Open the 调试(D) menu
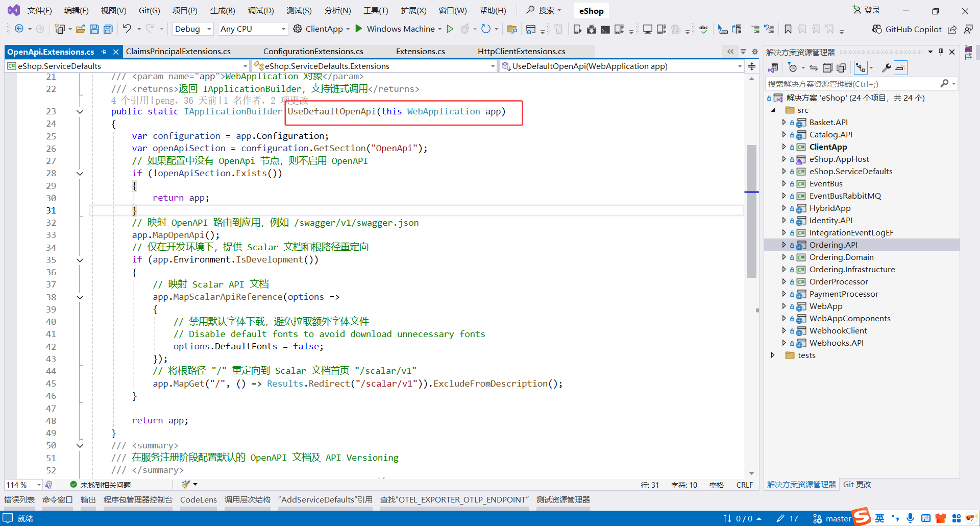 [261, 11]
